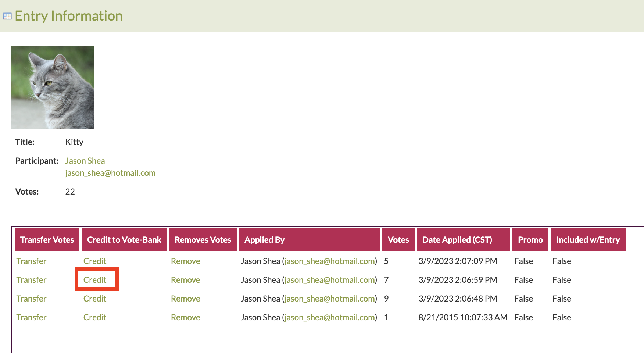This screenshot has height=353, width=644.
Task: Click Transfer for the 1-vote row
Action: click(x=32, y=317)
